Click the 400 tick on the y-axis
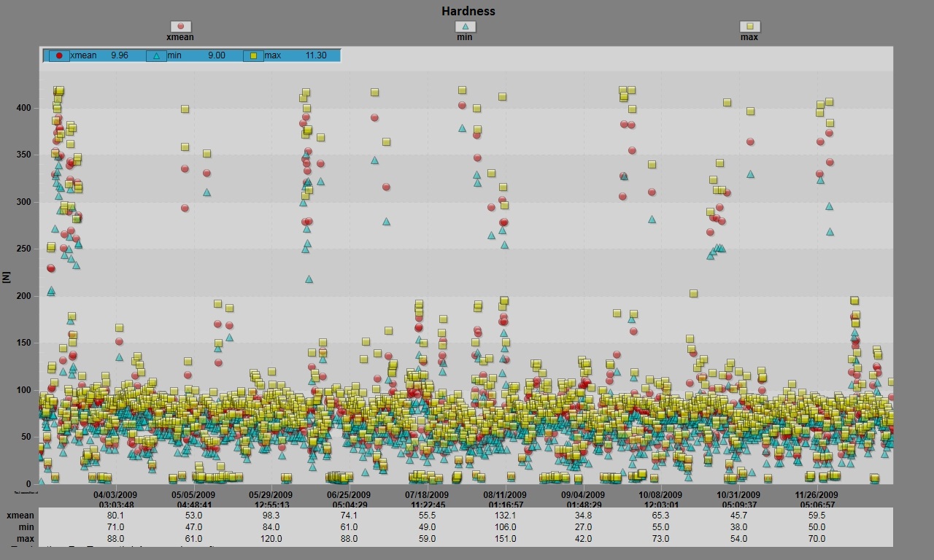 point(24,108)
